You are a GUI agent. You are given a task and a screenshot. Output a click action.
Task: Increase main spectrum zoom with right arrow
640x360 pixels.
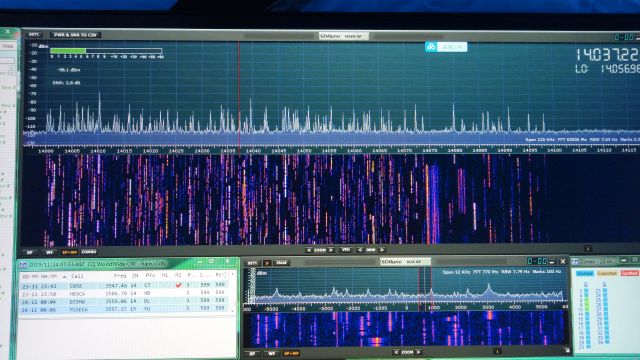point(331,250)
